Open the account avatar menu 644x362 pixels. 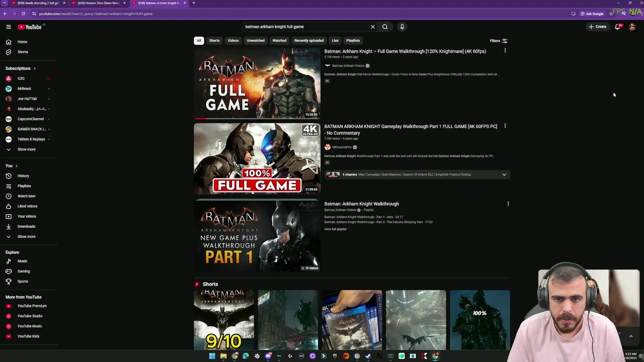point(632,27)
